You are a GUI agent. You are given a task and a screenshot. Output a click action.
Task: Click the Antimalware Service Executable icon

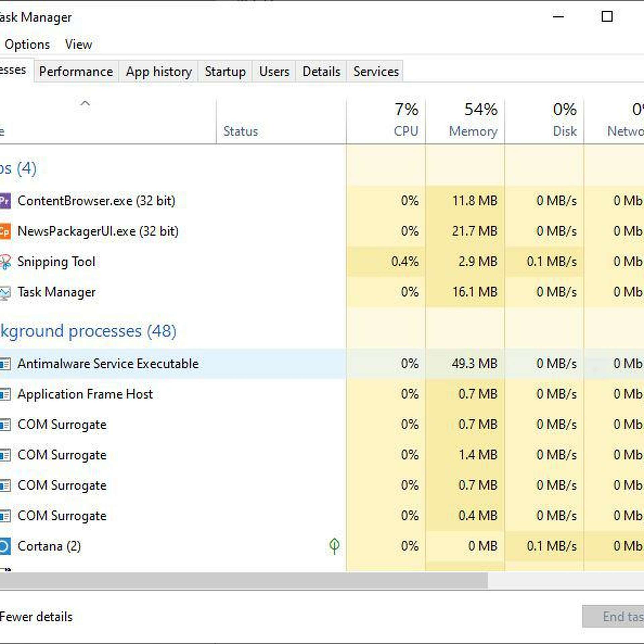(x=5, y=364)
